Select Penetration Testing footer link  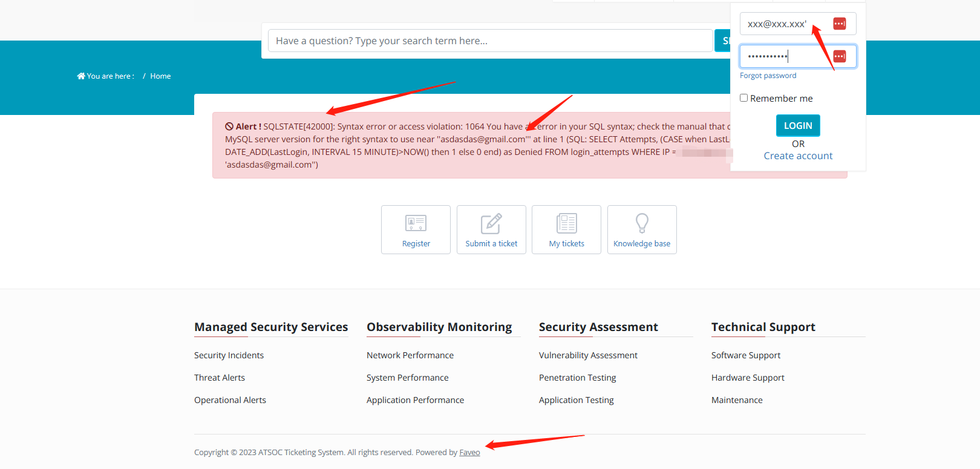pyautogui.click(x=577, y=378)
